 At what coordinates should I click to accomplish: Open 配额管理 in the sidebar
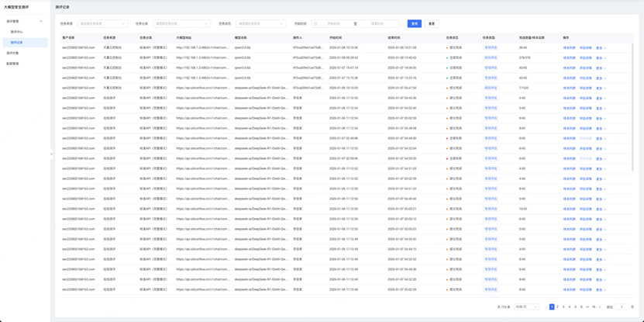coord(13,64)
